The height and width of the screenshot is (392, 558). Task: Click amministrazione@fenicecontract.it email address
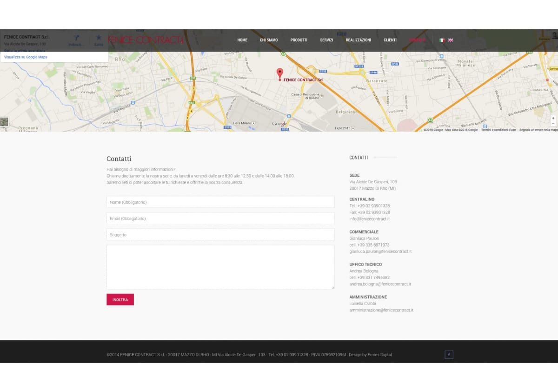[x=381, y=310]
